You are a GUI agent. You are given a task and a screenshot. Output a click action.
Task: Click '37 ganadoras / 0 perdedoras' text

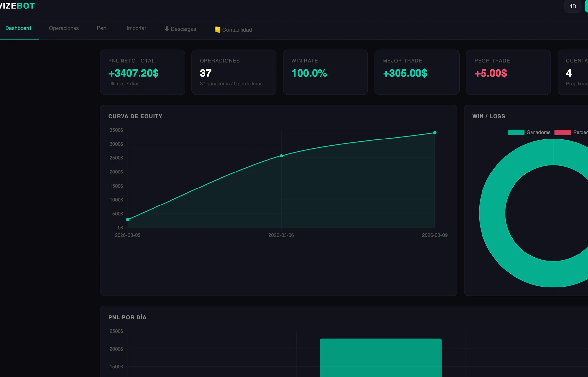231,84
